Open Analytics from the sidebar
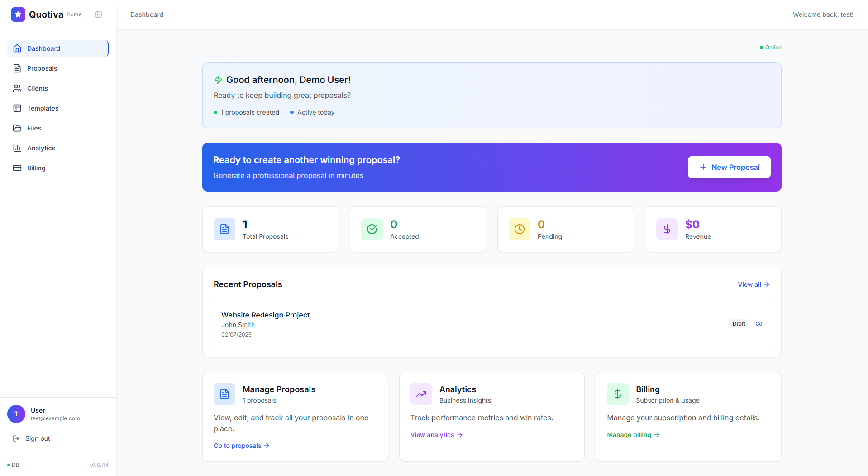The width and height of the screenshot is (868, 476). pyautogui.click(x=41, y=148)
